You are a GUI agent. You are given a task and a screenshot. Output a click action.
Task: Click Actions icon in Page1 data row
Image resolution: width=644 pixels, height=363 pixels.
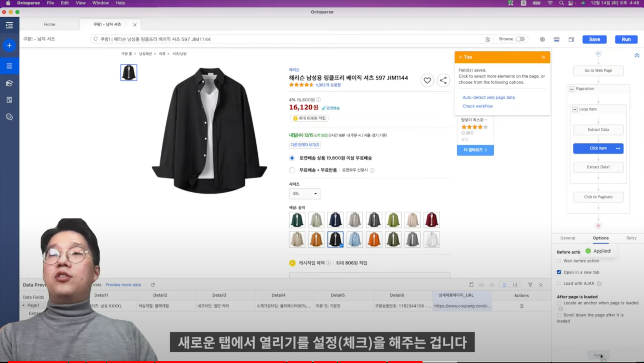pyautogui.click(x=521, y=306)
